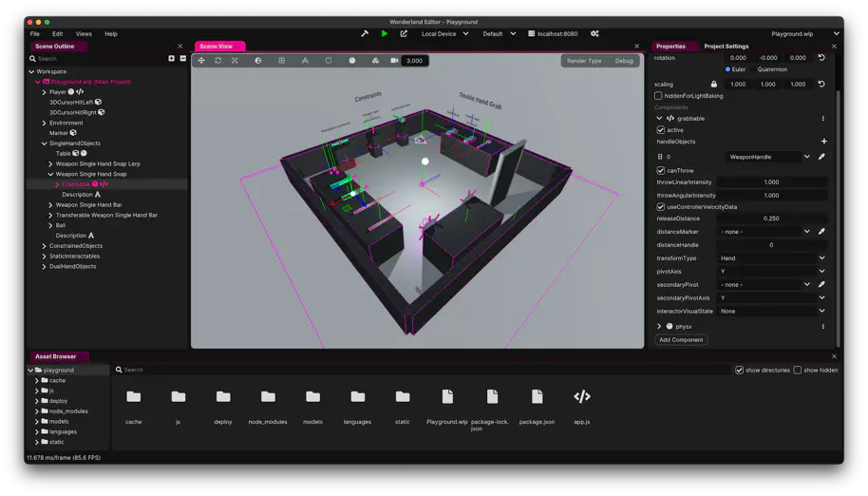Click the Add Component button
Image resolution: width=868 pixels, height=496 pixels.
pyautogui.click(x=681, y=339)
